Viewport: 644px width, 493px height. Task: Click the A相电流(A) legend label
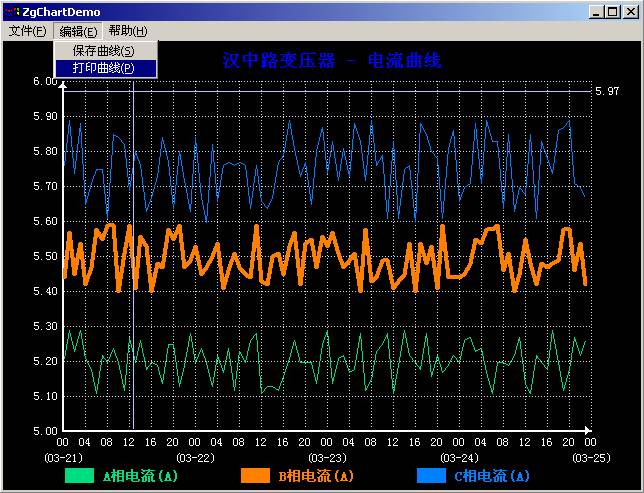point(140,476)
